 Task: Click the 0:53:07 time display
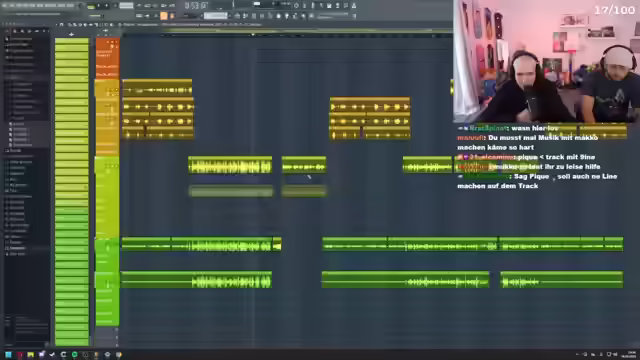point(196,6)
